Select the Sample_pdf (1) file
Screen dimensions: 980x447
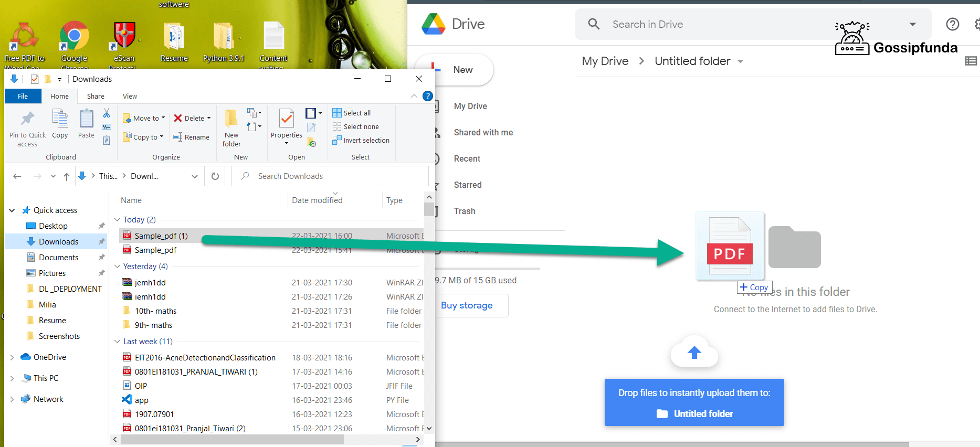point(161,236)
